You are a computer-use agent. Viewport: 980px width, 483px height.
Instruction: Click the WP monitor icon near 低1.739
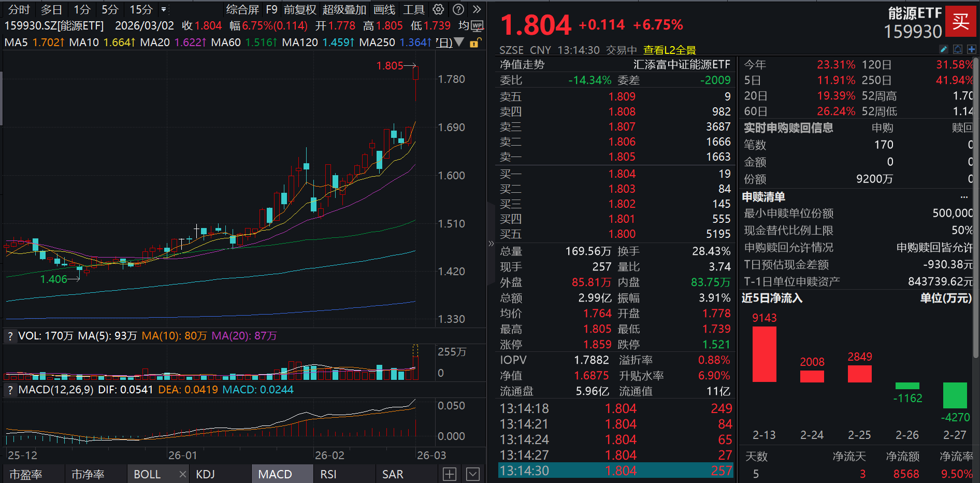(x=477, y=25)
